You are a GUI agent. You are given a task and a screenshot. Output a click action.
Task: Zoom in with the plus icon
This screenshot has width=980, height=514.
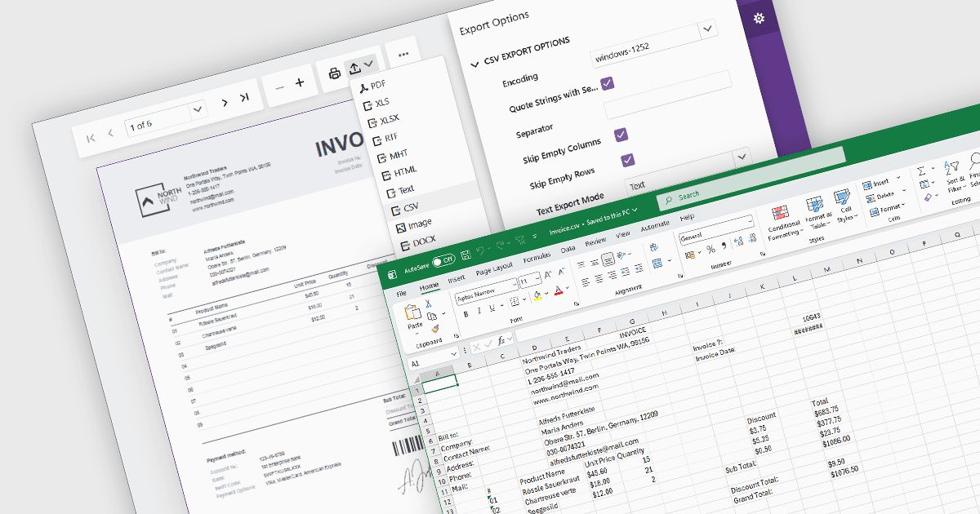tap(300, 82)
